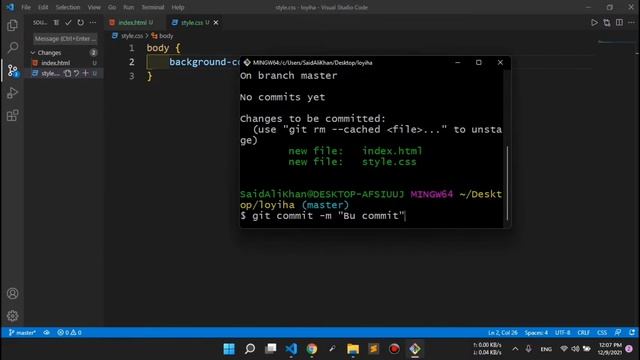This screenshot has height=360, width=640.
Task: Run the file with play icon
Action: coord(594,22)
